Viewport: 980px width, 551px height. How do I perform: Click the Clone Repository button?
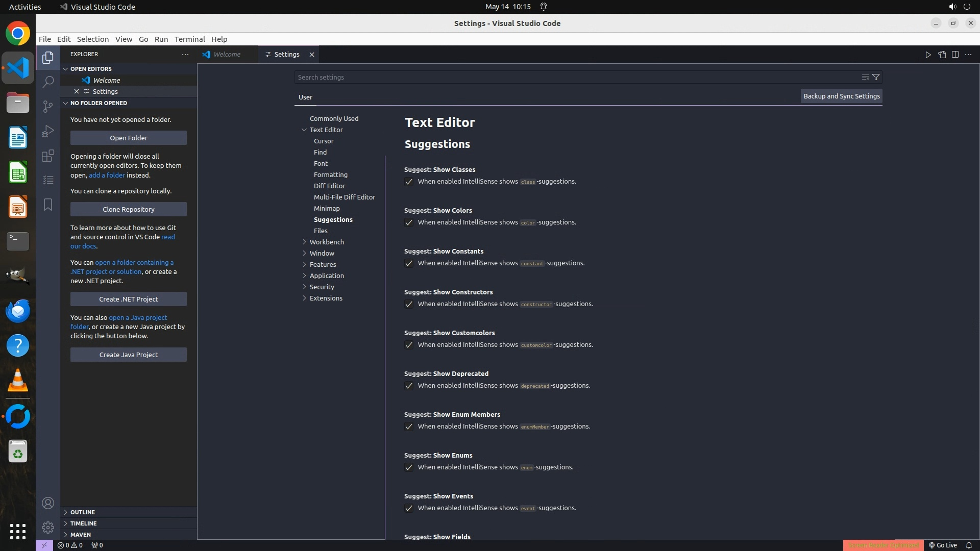[x=128, y=209]
